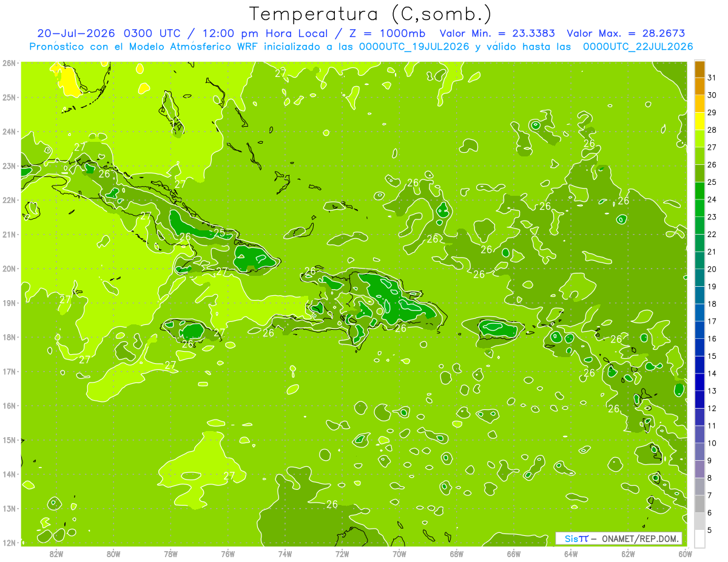Pick the legend band between 24 and 25
Viewport: 728px width, 562px height.
(x=699, y=191)
